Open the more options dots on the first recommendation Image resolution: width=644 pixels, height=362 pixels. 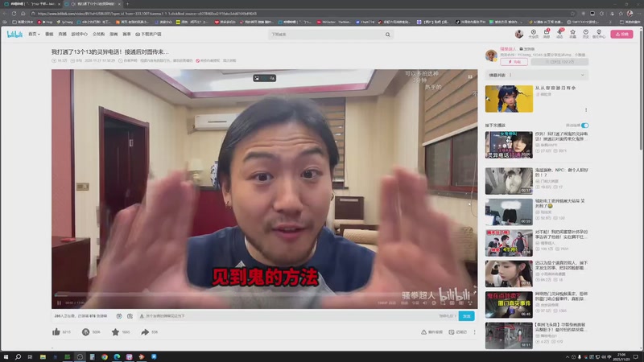click(x=586, y=110)
